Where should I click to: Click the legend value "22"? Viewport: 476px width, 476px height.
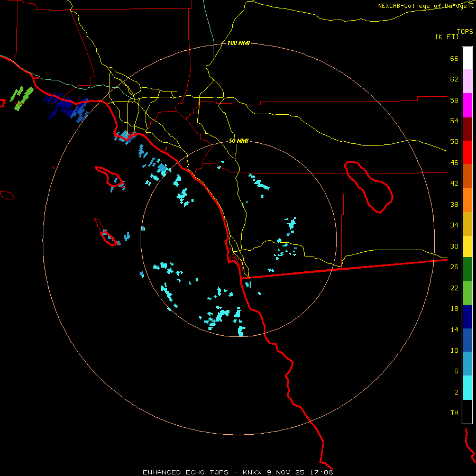454,288
